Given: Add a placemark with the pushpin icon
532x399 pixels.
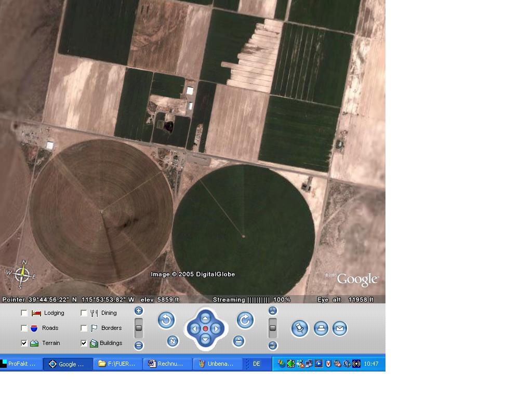Looking at the screenshot, I should (299, 328).
